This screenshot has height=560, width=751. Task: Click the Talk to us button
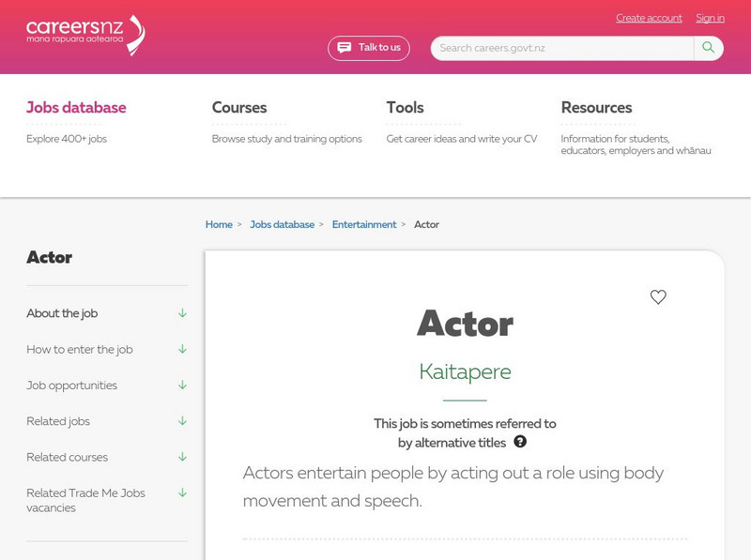point(371,47)
